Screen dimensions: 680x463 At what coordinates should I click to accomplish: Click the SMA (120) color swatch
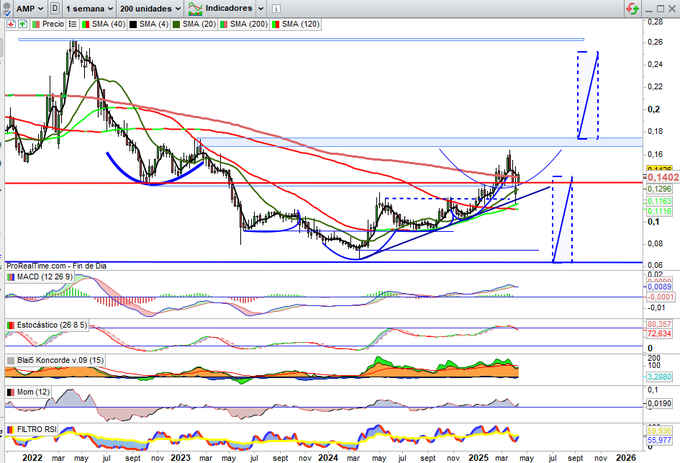pyautogui.click(x=277, y=23)
